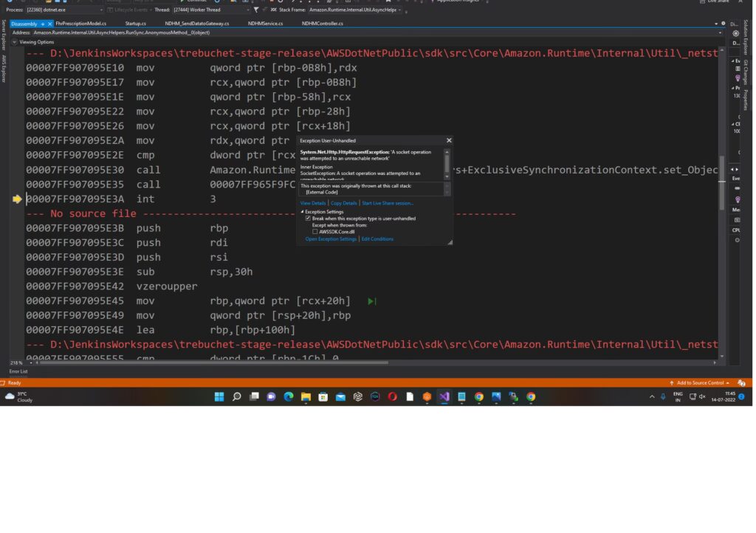Switch to the Startup.cs tab
The height and width of the screenshot is (533, 756).
tap(135, 24)
